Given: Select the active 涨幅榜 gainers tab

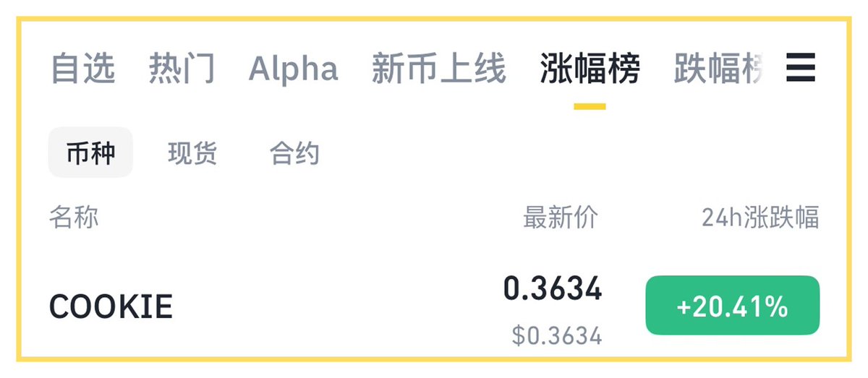Looking at the screenshot, I should (590, 69).
